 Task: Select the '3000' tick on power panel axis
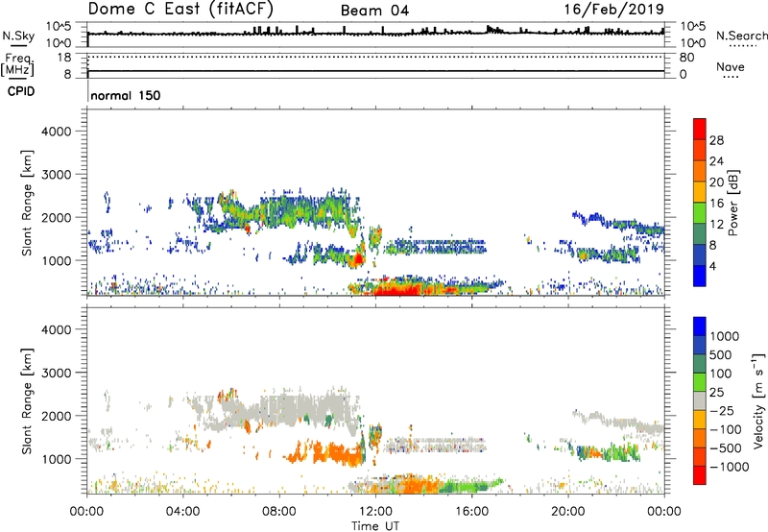(56, 175)
